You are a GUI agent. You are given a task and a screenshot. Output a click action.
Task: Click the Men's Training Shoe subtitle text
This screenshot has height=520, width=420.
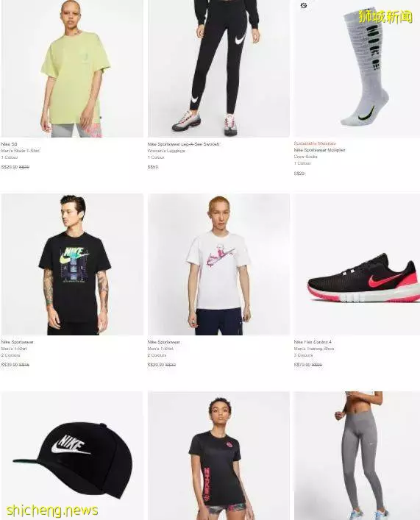coord(314,349)
